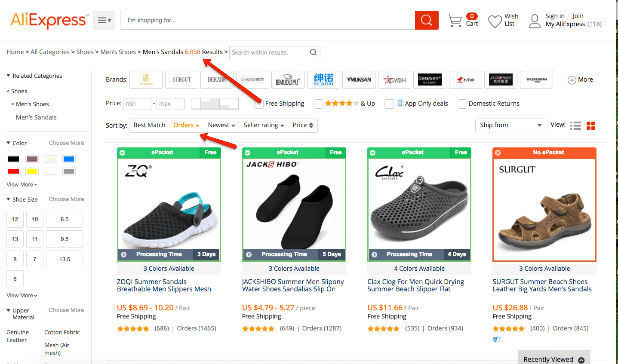Image resolution: width=618 pixels, height=364 pixels.
Task: Click the image search icon under SURGUT product
Action: tap(497, 340)
